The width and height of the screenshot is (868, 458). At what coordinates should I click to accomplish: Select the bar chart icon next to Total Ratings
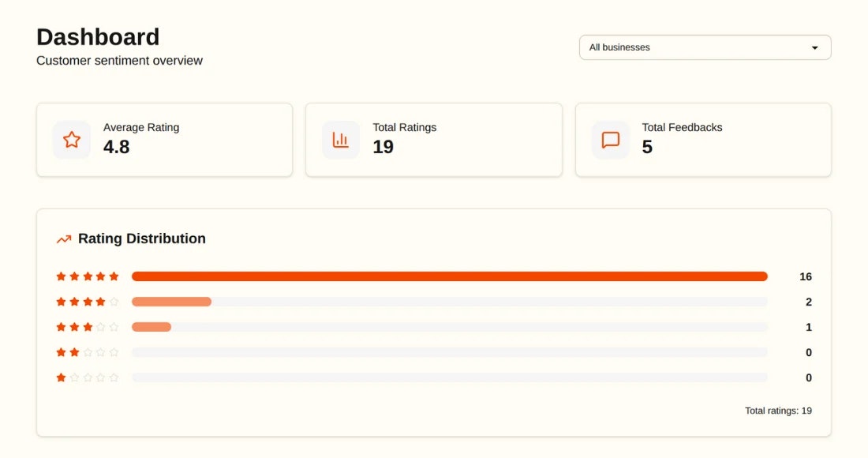pos(340,139)
